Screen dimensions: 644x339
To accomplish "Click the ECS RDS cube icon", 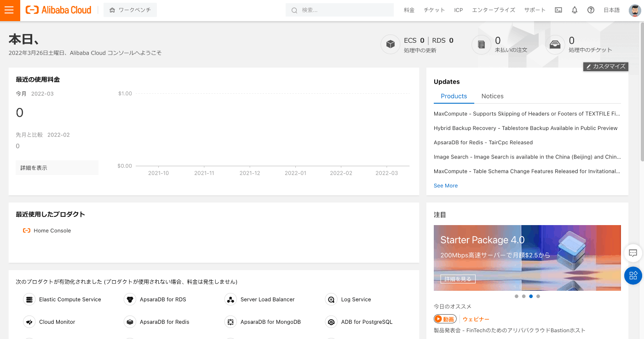I will (390, 45).
